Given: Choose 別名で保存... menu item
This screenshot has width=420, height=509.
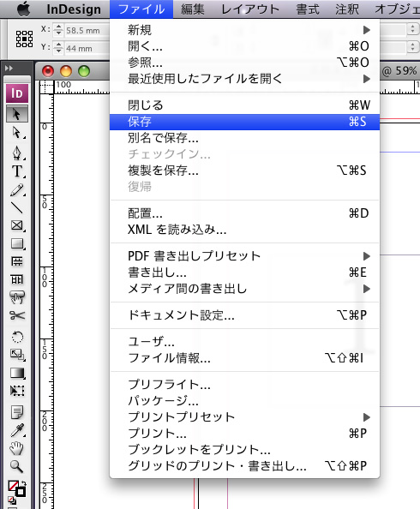Looking at the screenshot, I should (244, 138).
